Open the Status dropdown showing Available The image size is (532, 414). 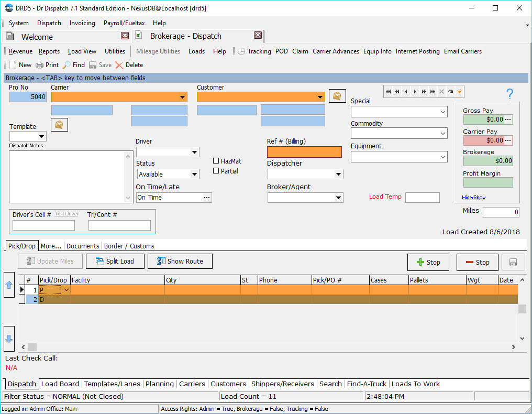194,174
